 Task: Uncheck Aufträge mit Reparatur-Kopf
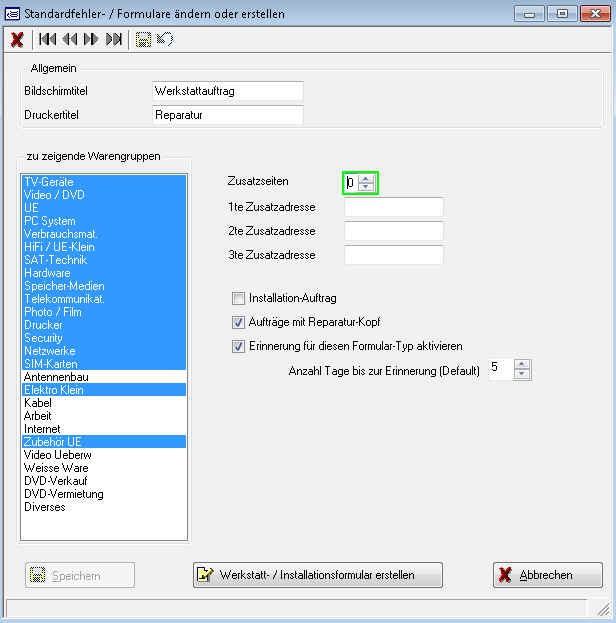click(x=238, y=322)
